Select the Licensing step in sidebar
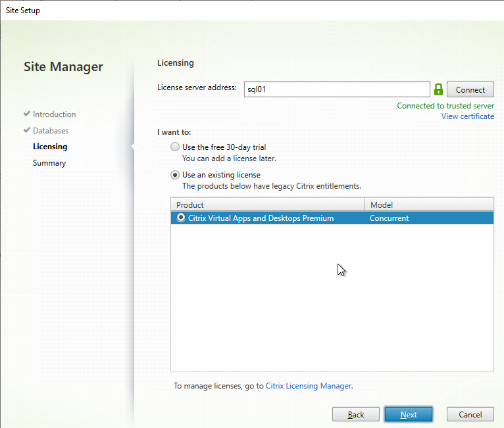The height and width of the screenshot is (428, 504). (50, 147)
